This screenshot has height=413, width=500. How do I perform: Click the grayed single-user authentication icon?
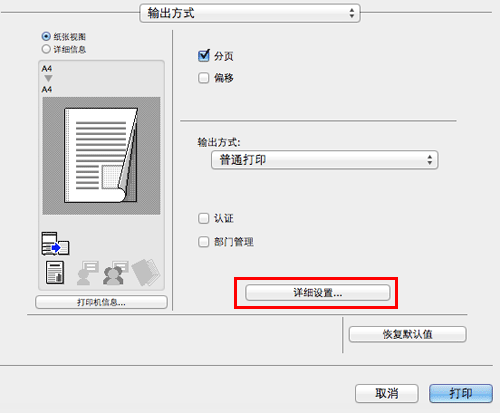click(x=87, y=272)
